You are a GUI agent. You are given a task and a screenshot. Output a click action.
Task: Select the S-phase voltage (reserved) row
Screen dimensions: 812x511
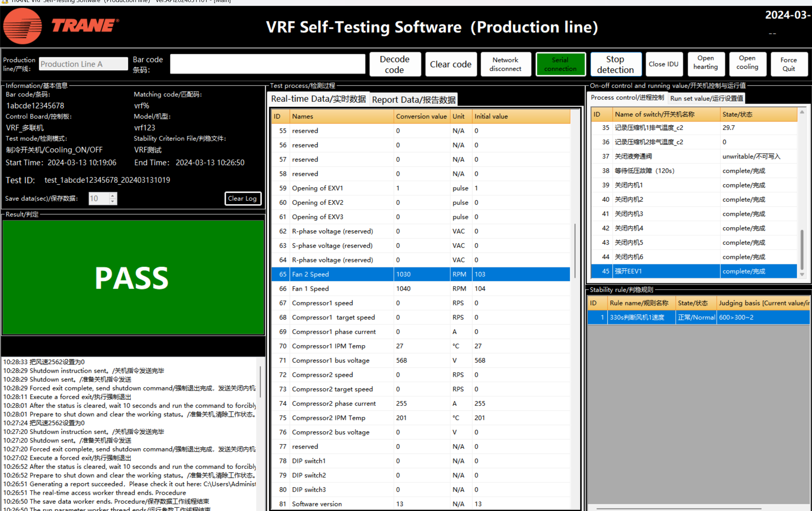[421, 245]
